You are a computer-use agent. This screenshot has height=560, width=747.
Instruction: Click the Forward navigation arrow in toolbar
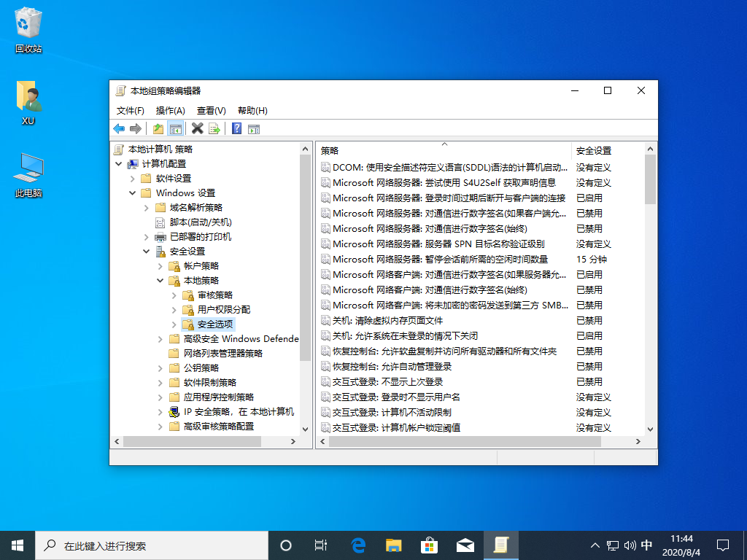(x=136, y=128)
